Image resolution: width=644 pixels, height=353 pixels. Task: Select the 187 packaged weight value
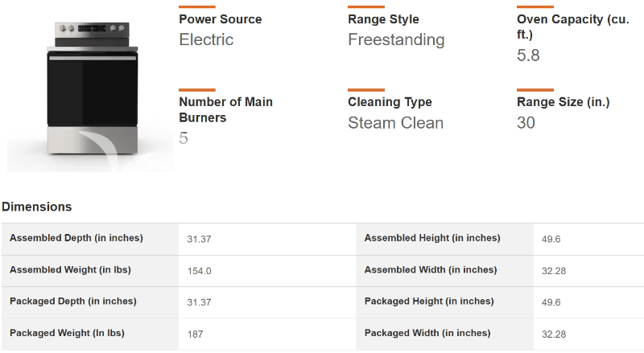click(x=194, y=334)
